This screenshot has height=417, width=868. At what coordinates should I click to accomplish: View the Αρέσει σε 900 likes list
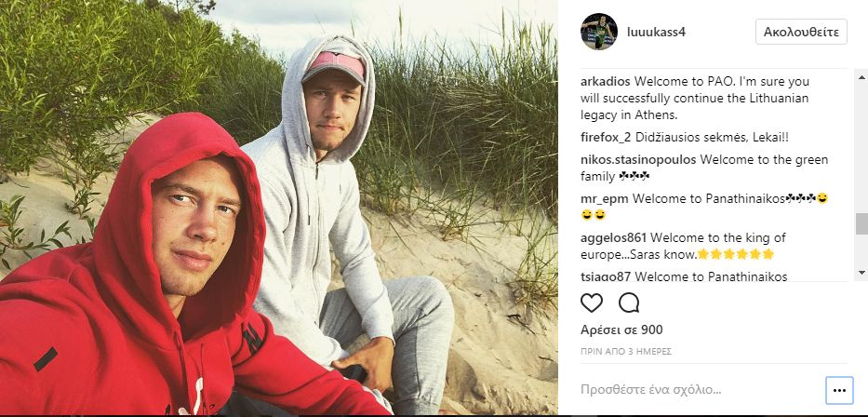coord(621,330)
